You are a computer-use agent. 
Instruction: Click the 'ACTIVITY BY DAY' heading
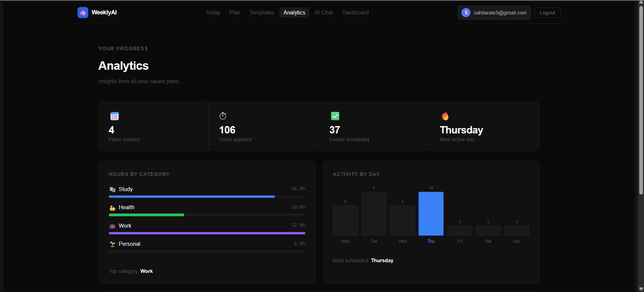point(356,174)
